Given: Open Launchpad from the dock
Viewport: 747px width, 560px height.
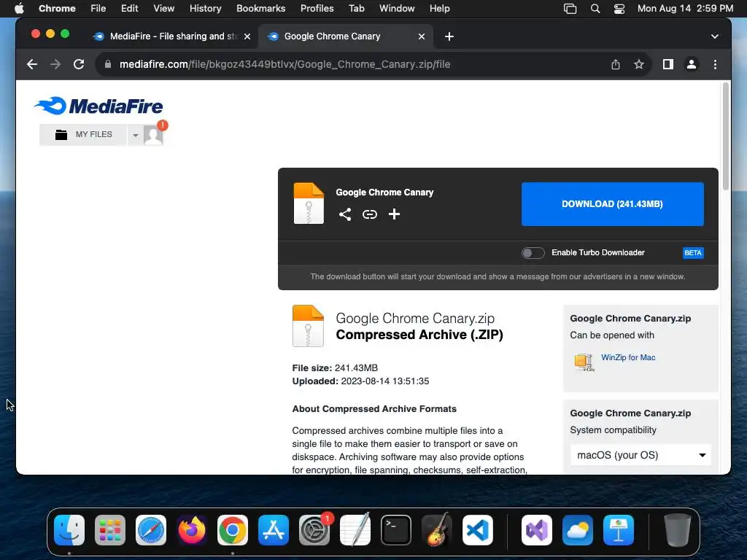Looking at the screenshot, I should pyautogui.click(x=110, y=530).
